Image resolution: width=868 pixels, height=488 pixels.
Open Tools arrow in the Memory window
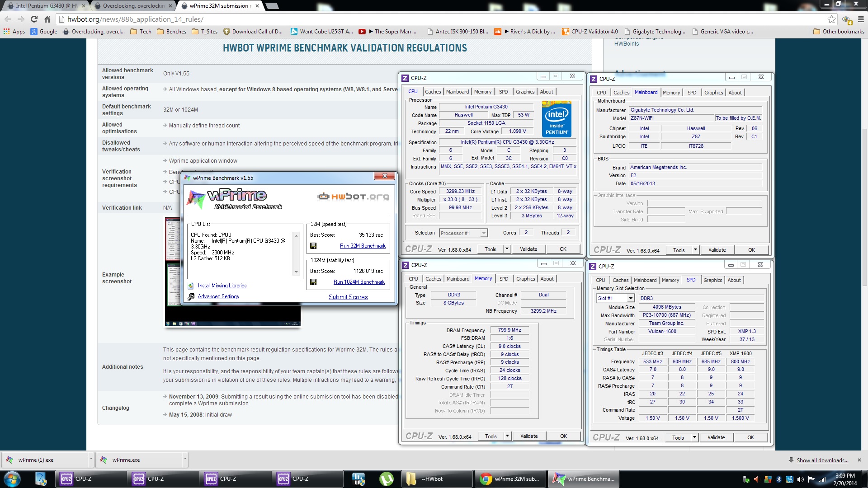(507, 436)
